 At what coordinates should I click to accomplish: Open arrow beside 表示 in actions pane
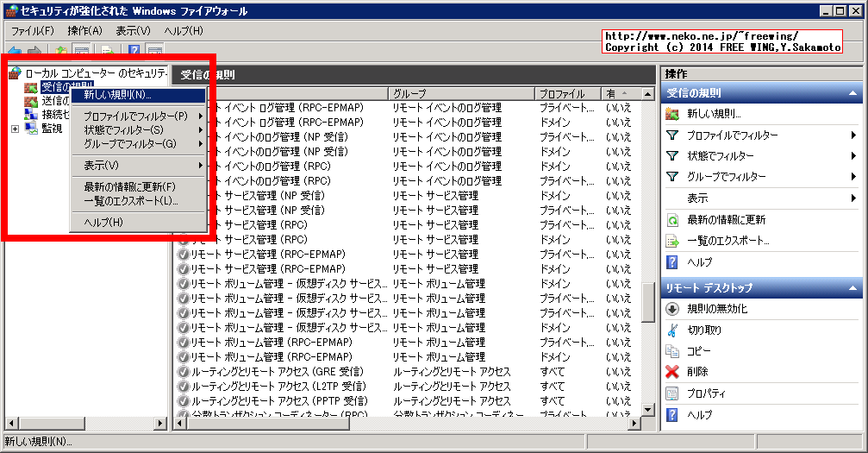click(853, 198)
